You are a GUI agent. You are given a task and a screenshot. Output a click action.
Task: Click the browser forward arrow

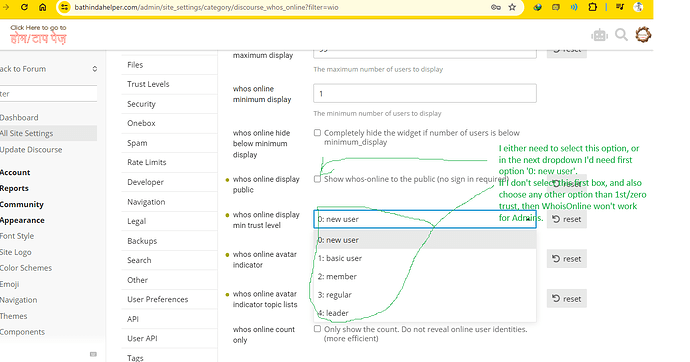coord(6,7)
